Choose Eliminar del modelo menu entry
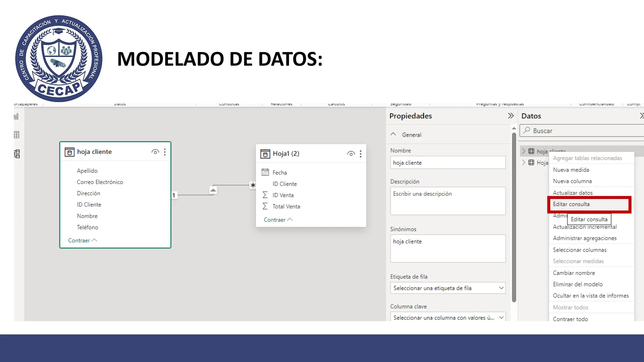 pyautogui.click(x=591, y=284)
